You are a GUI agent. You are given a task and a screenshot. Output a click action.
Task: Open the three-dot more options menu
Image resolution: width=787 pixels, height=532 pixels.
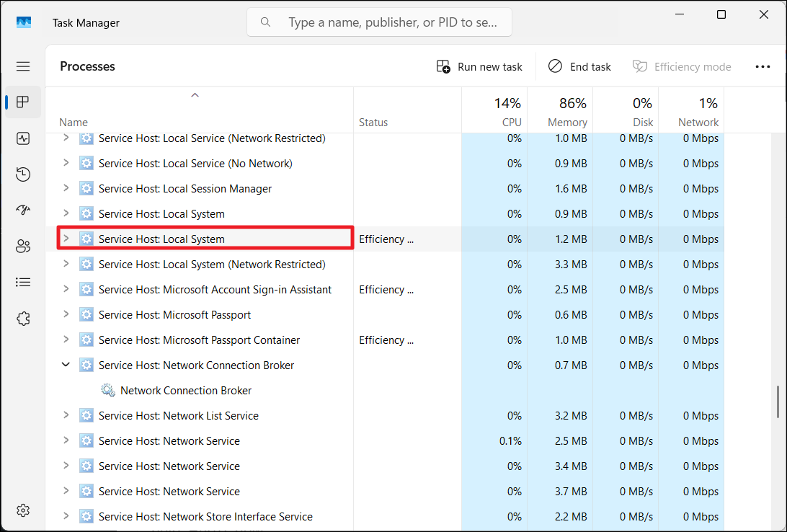tap(762, 66)
